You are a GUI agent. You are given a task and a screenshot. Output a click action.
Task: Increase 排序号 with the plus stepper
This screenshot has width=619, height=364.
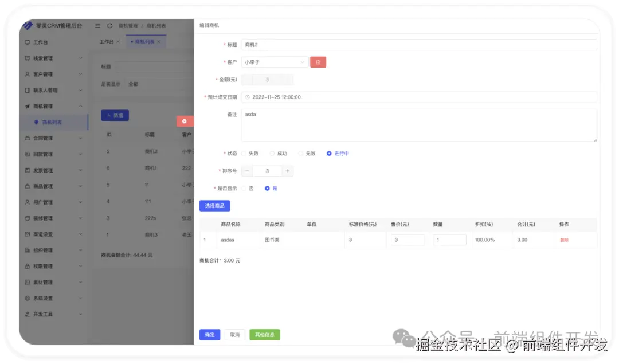point(287,170)
